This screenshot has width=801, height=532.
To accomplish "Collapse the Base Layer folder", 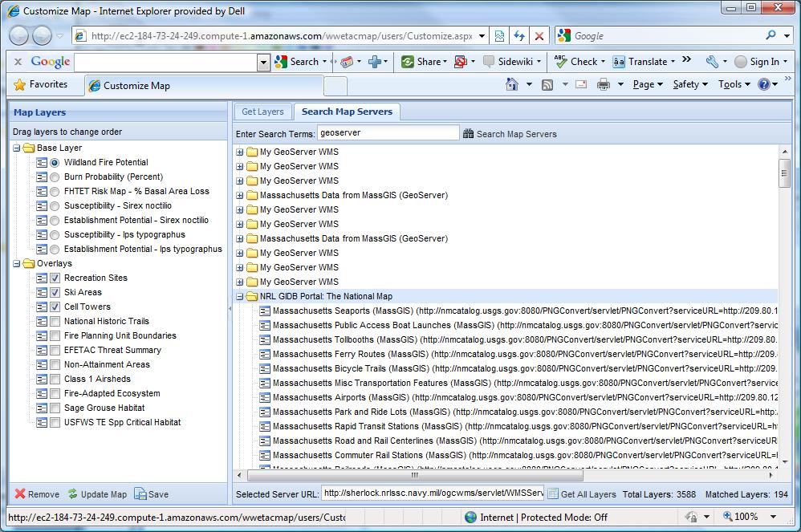I will point(16,148).
